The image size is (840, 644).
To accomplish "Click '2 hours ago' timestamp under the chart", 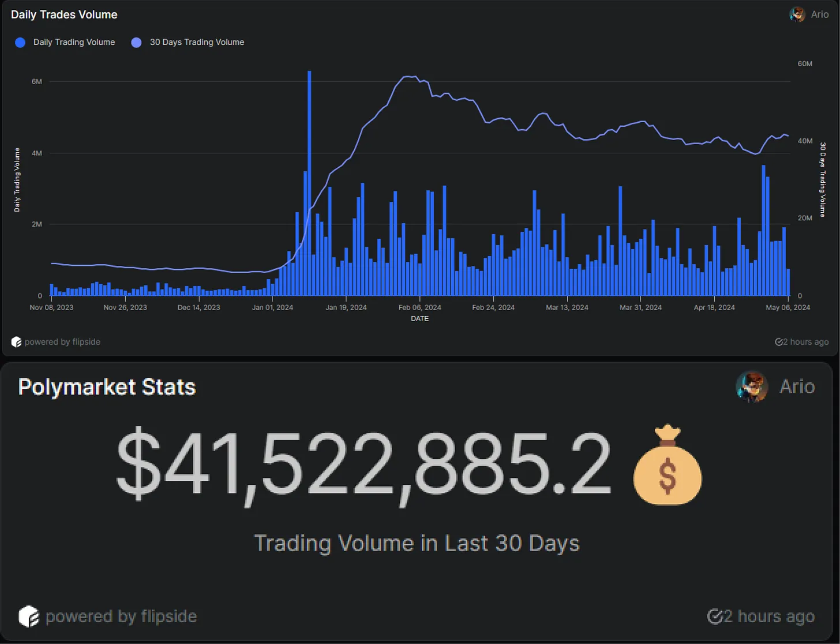I will (806, 342).
